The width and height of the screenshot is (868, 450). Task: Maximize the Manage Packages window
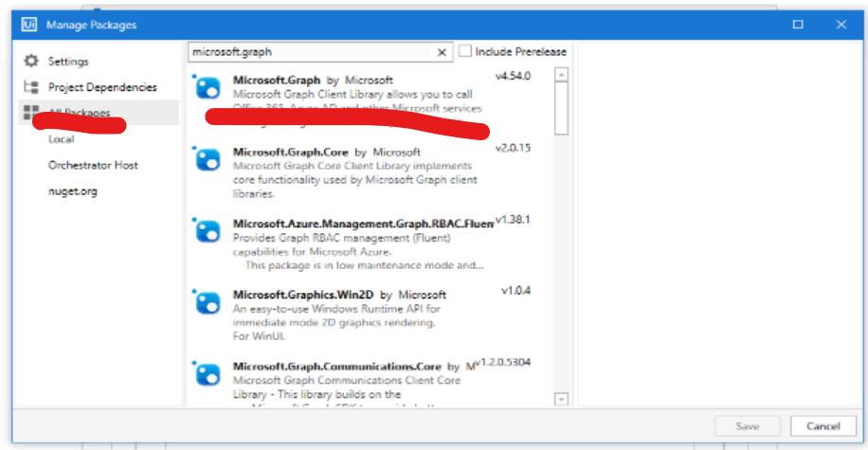(798, 25)
